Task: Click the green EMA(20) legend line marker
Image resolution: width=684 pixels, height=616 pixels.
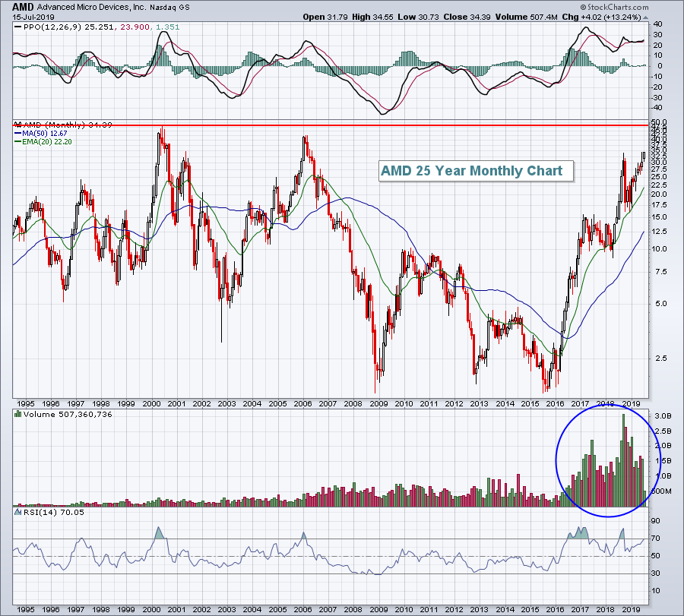Action: click(18, 142)
